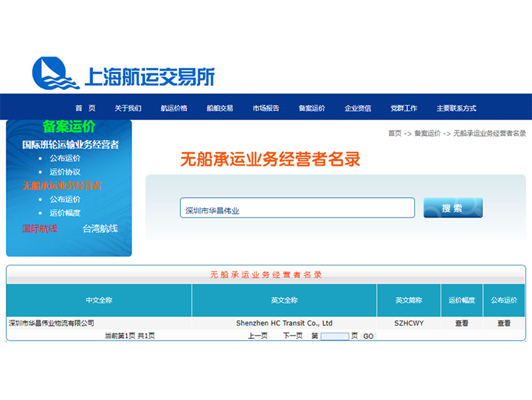Open the 市场报告 navigation item
Viewport: 532px width, 400px height.
coord(265,108)
